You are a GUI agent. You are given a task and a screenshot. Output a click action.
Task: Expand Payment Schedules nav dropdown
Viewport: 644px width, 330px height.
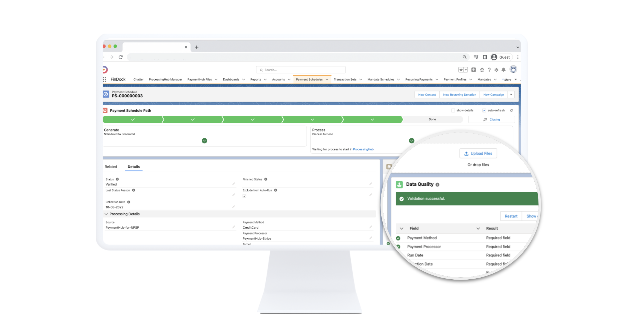[x=327, y=80]
